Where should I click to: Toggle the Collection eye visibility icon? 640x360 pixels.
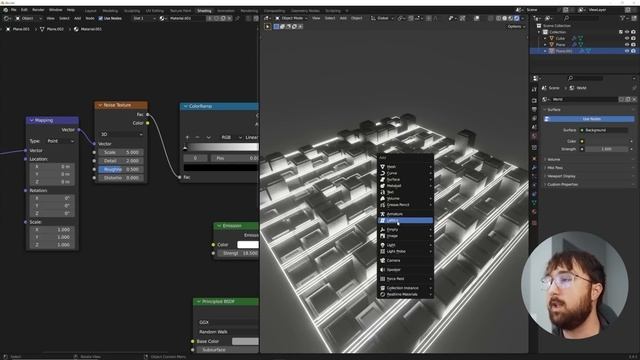click(627, 32)
